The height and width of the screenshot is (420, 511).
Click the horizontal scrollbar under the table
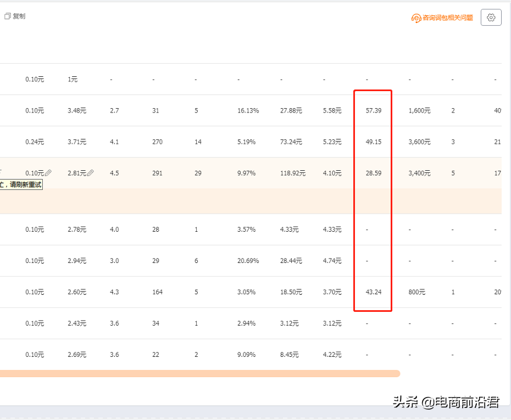tap(200, 373)
